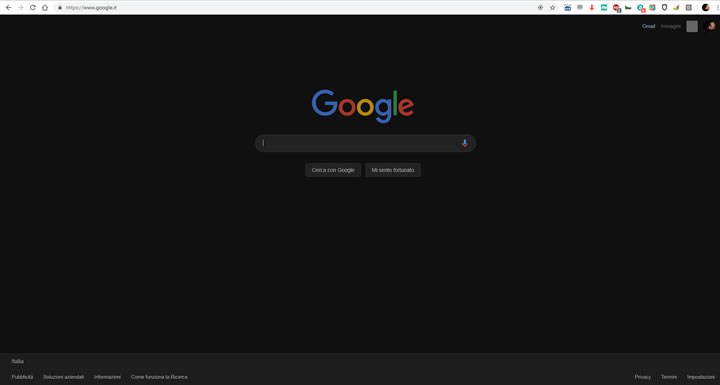Open the home page via house icon
Screen dimensions: 720x385
pyautogui.click(x=45, y=7)
